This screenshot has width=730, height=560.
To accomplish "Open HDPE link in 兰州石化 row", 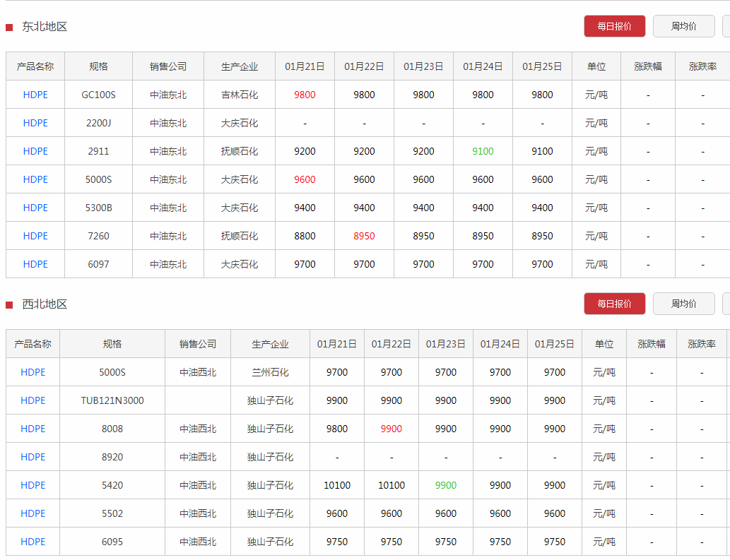I will pos(33,373).
